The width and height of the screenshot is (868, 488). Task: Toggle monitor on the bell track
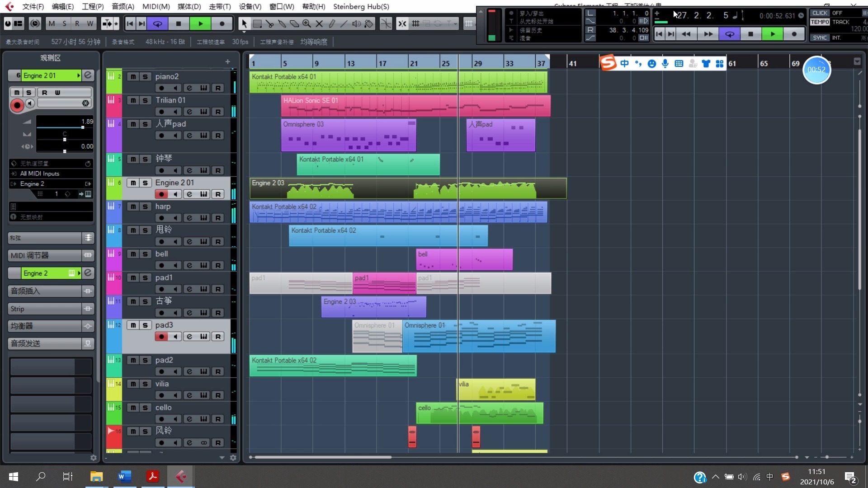[x=175, y=265]
